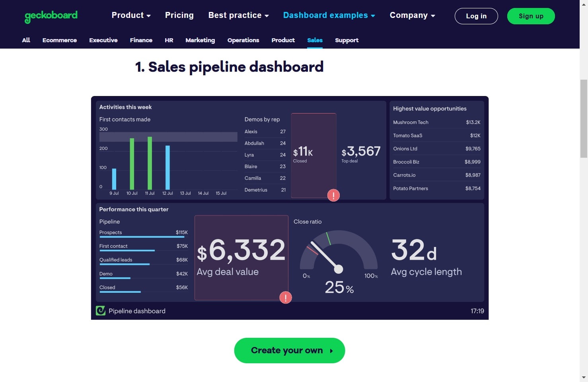Click the alert icon on the Closed widget
This screenshot has height=382, width=588.
click(333, 195)
